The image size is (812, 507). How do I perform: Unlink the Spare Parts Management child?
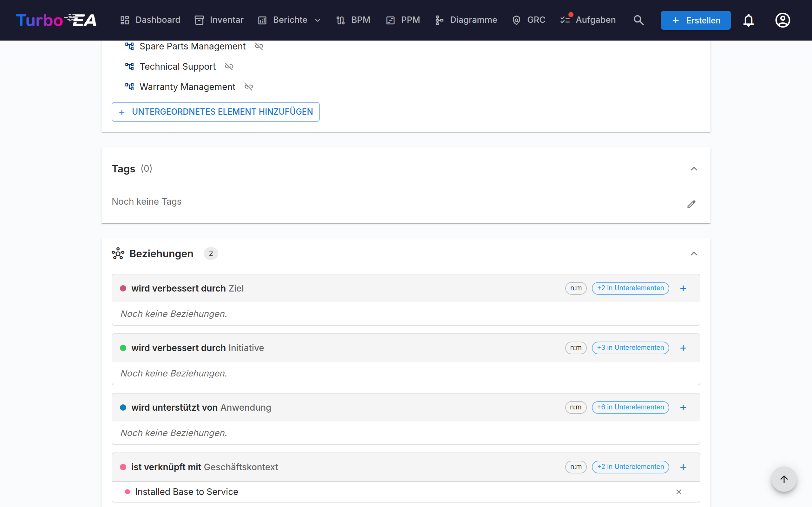pos(259,46)
